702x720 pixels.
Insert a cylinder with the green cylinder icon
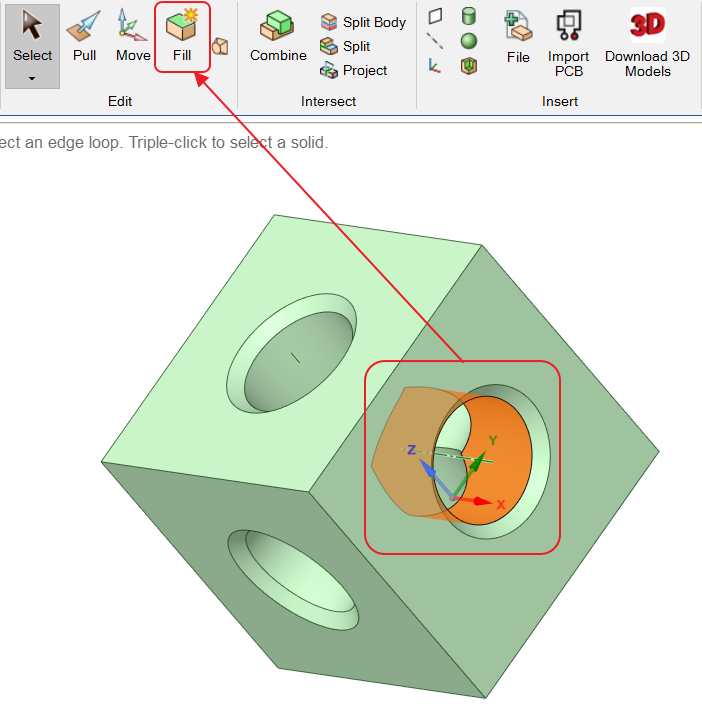(x=469, y=16)
